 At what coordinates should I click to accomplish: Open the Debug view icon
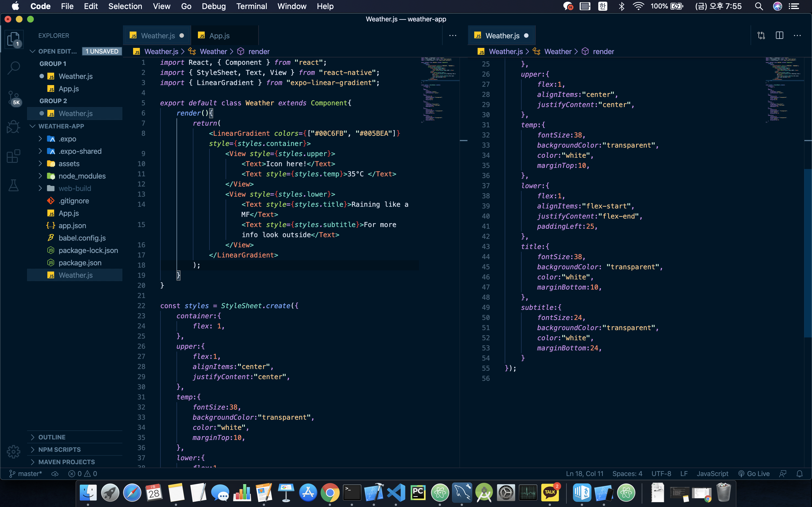[14, 127]
